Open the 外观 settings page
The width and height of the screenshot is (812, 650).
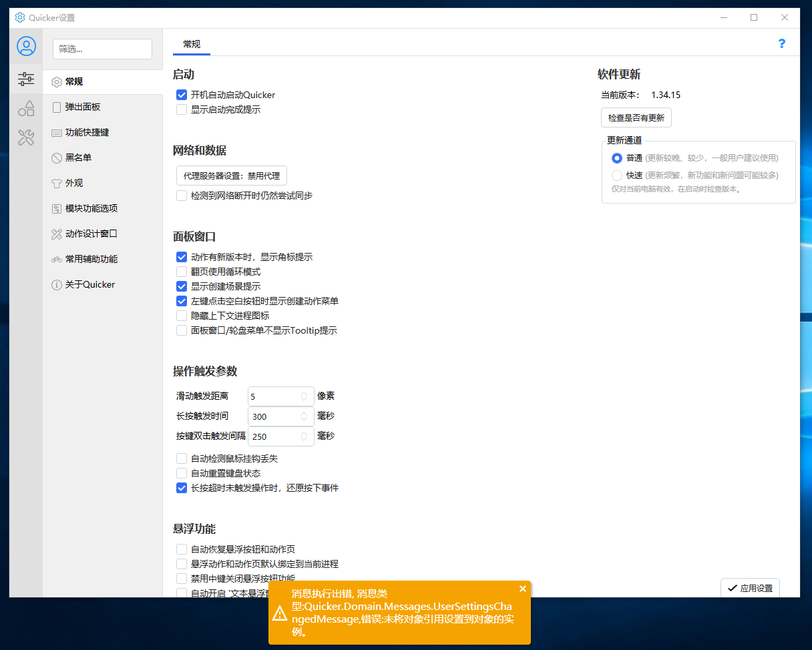tap(103, 184)
